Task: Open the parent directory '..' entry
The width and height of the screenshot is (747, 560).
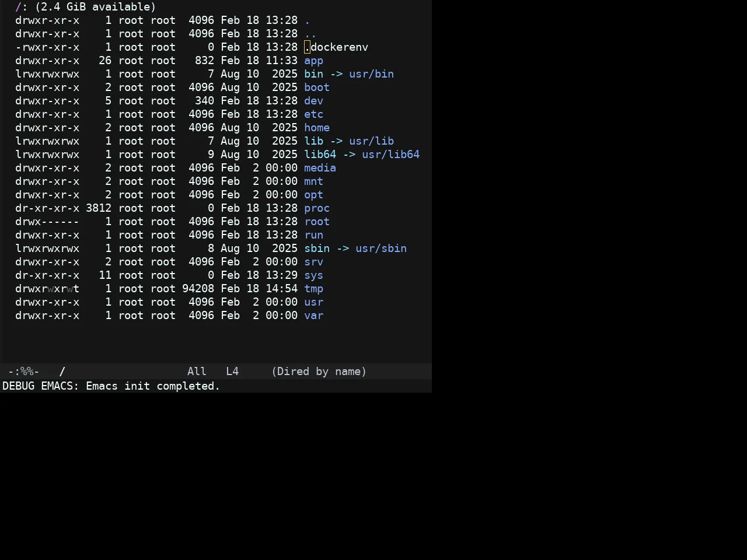Action: [310, 34]
